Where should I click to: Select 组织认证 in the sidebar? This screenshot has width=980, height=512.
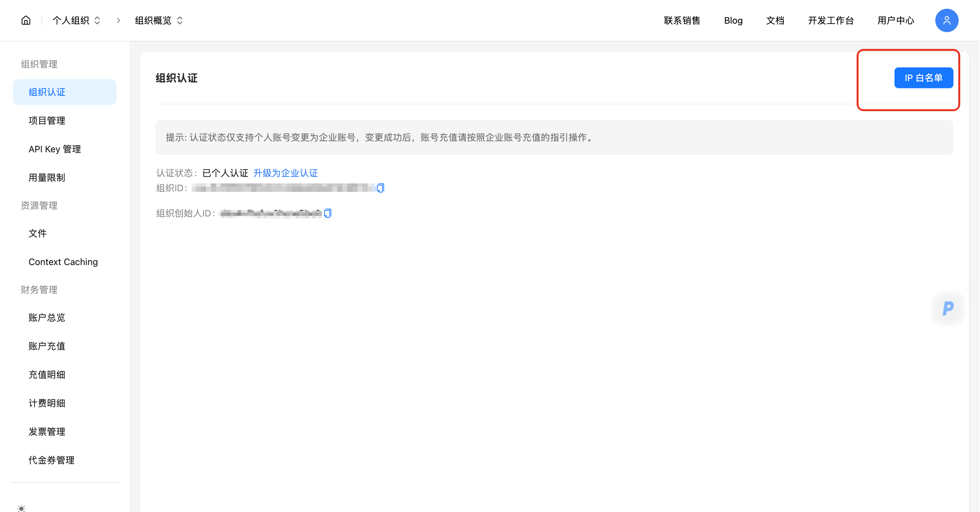(x=65, y=92)
